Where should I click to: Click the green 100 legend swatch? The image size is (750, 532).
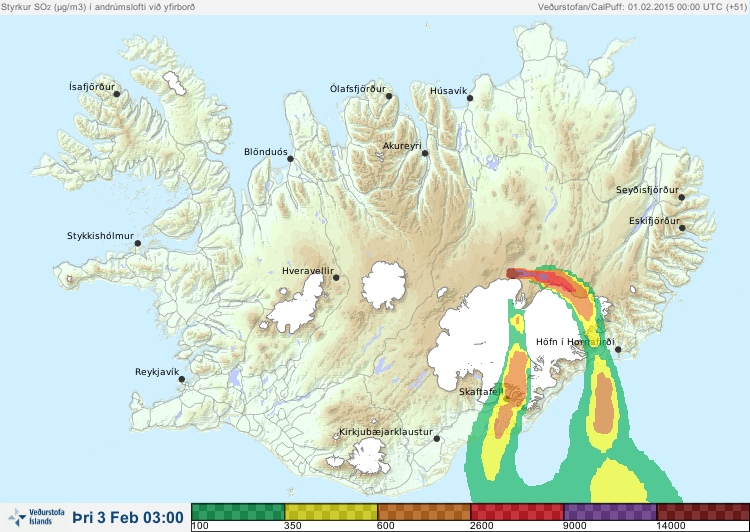[238, 512]
